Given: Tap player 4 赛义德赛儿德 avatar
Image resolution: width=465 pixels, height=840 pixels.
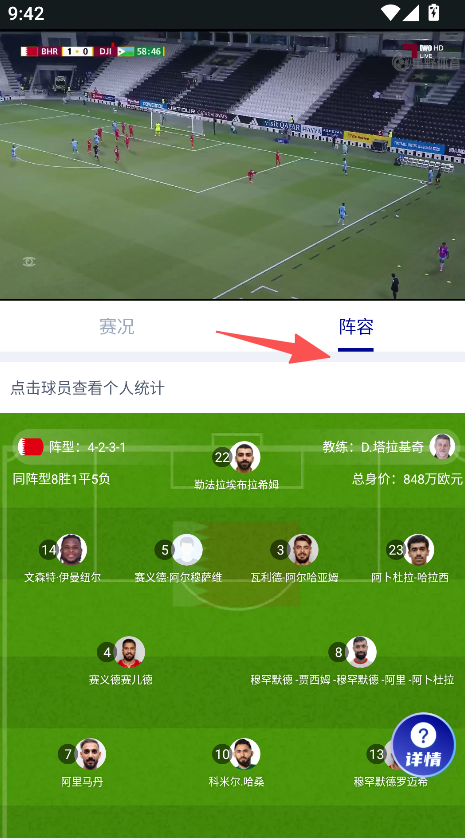Looking at the screenshot, I should click(129, 652).
